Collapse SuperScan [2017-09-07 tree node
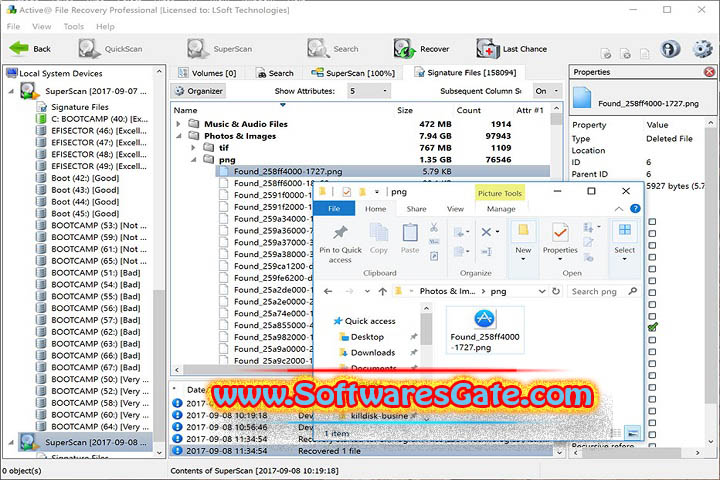This screenshot has height=480, width=720. (x=11, y=91)
